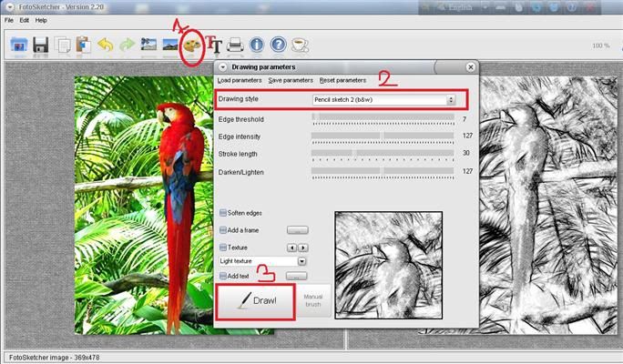Expand the Light texture dropdown
The height and width of the screenshot is (364, 623).
(x=301, y=261)
